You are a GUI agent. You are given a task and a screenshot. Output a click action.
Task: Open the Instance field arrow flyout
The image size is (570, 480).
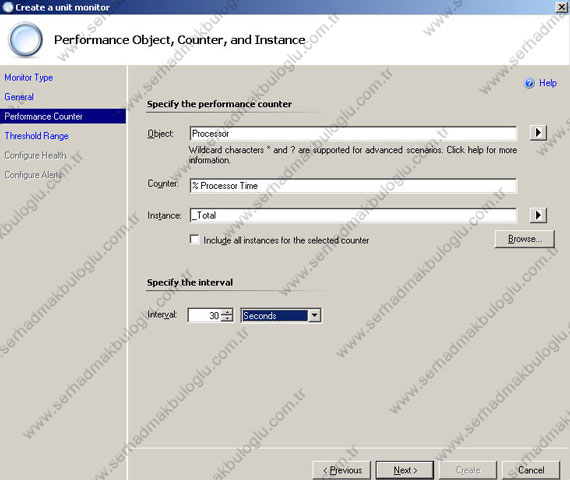(x=538, y=215)
